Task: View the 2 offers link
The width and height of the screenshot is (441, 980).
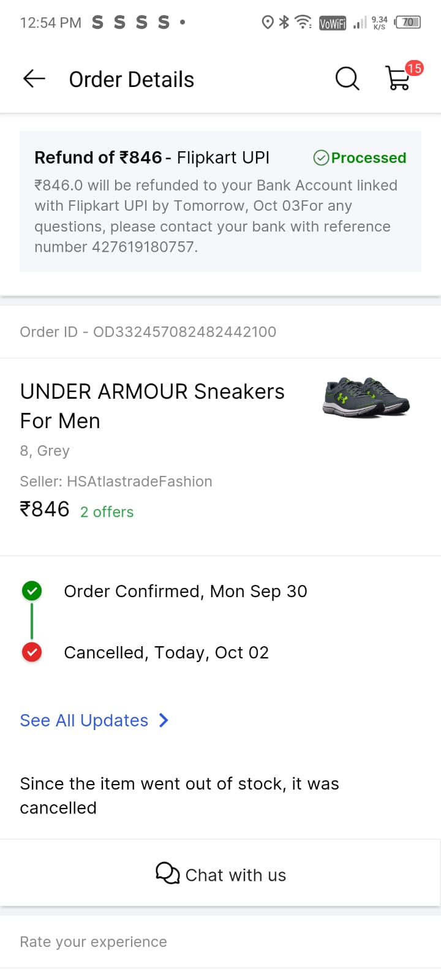Action: pos(107,512)
